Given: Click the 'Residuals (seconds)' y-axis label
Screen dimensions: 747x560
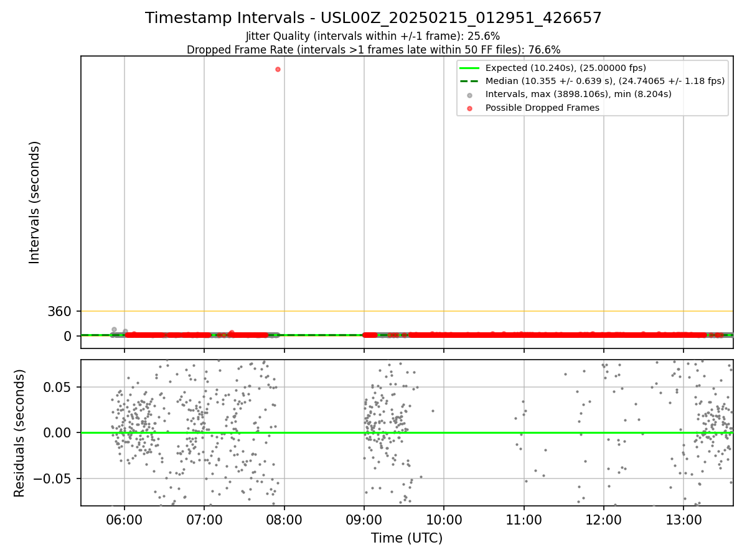Looking at the screenshot, I should coord(20,433).
